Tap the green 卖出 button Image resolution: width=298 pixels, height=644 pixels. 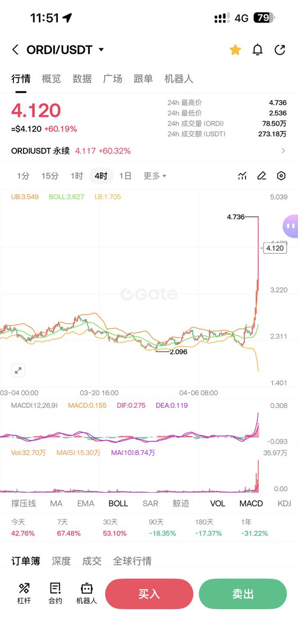[243, 594]
